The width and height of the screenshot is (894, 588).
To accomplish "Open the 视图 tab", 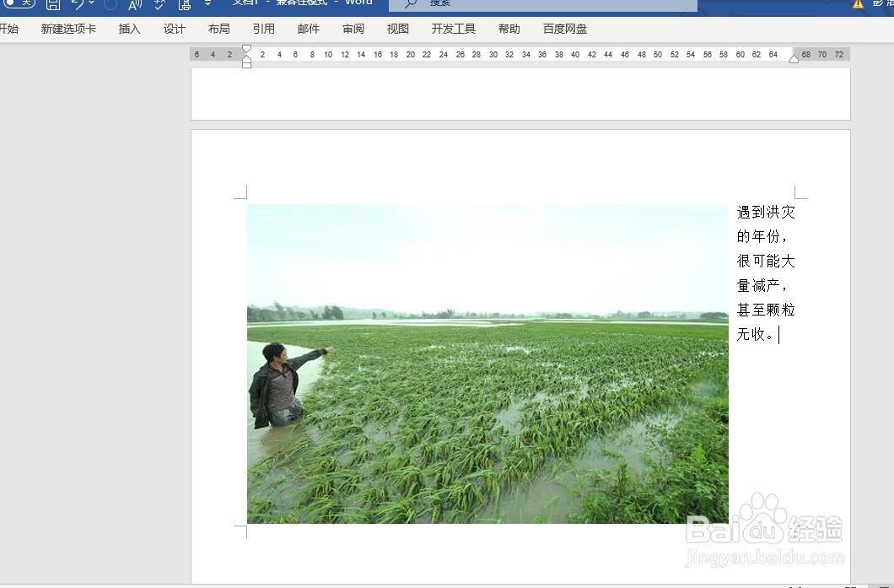I will [397, 29].
